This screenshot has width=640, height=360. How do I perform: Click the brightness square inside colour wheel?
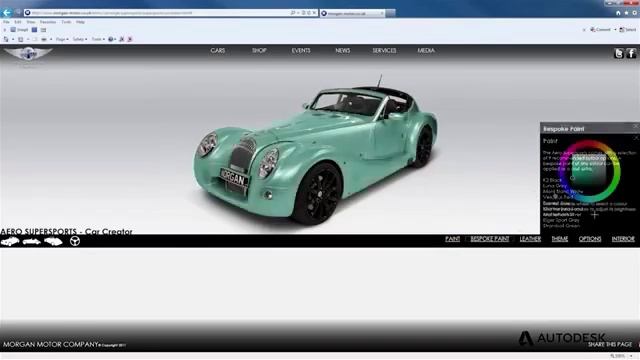tap(588, 171)
